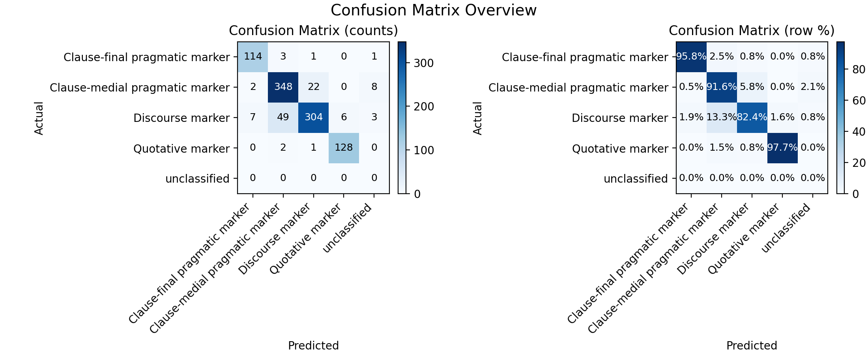Click the cell showing count 22
Viewport: 868px width, 355px height.
tap(313, 87)
